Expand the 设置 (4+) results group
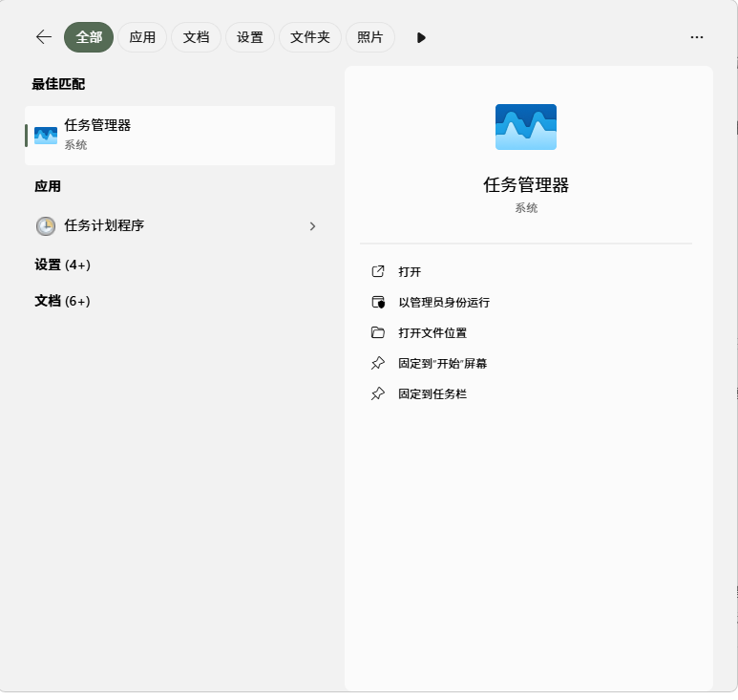This screenshot has width=738, height=700. coord(63,265)
